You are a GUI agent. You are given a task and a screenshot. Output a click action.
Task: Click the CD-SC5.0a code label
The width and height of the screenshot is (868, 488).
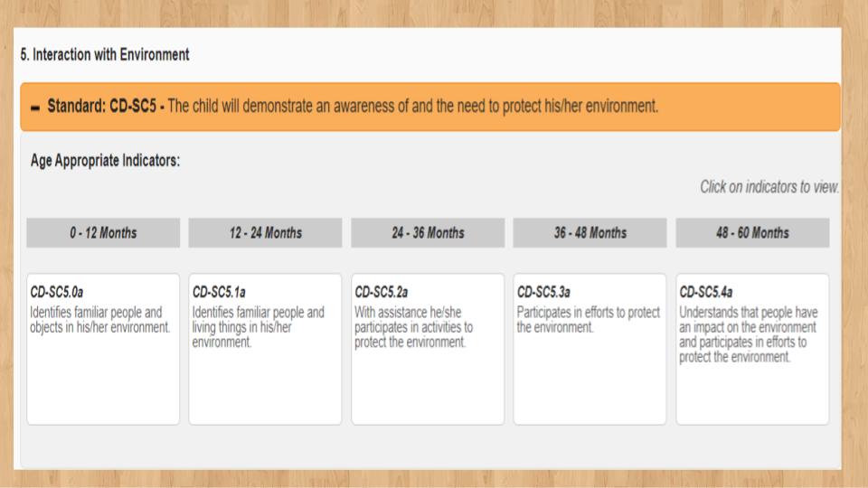pos(56,292)
